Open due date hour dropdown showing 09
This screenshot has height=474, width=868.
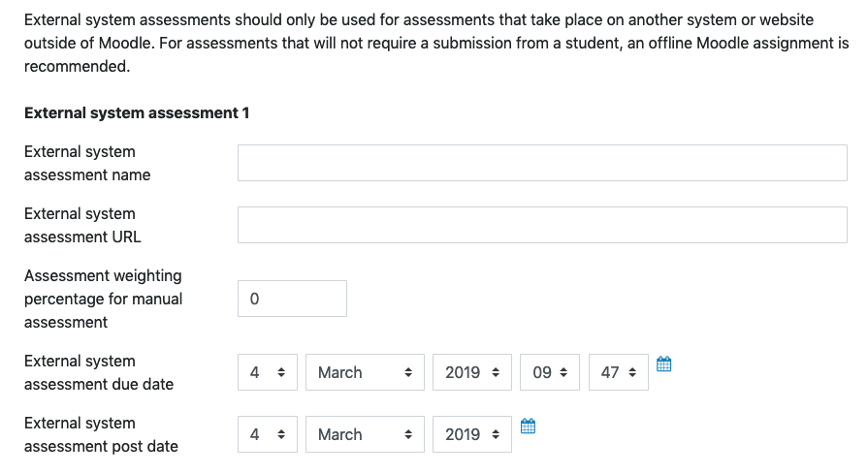(x=550, y=372)
